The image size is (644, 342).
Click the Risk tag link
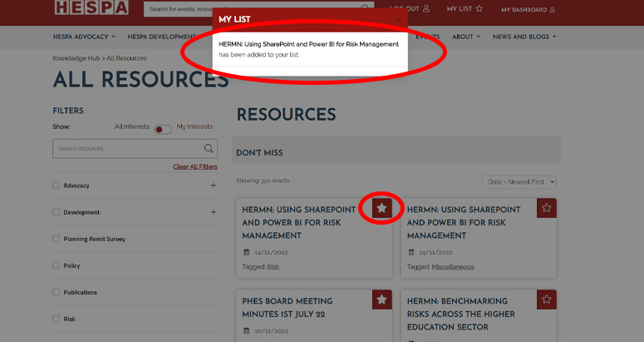point(273,267)
